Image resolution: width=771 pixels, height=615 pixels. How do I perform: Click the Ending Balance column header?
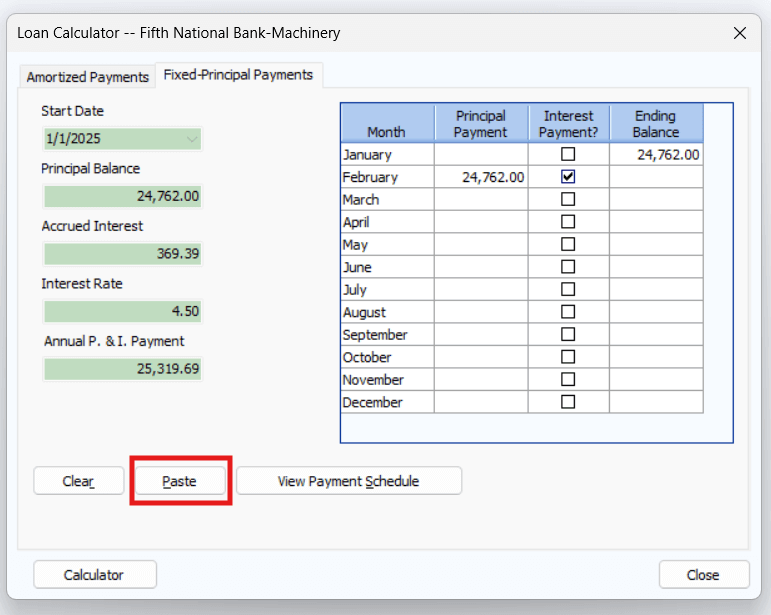(656, 123)
